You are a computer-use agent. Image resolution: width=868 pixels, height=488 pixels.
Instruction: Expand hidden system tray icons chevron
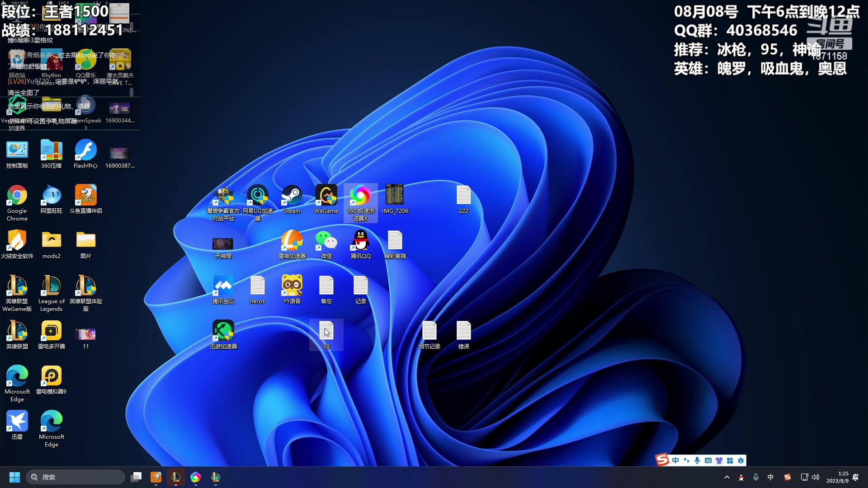[727, 477]
